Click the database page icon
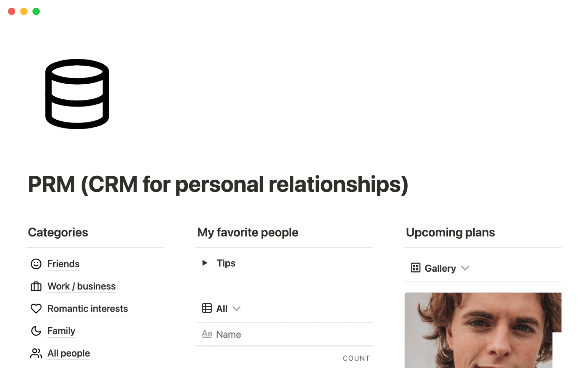This screenshot has width=588, height=368. click(77, 94)
